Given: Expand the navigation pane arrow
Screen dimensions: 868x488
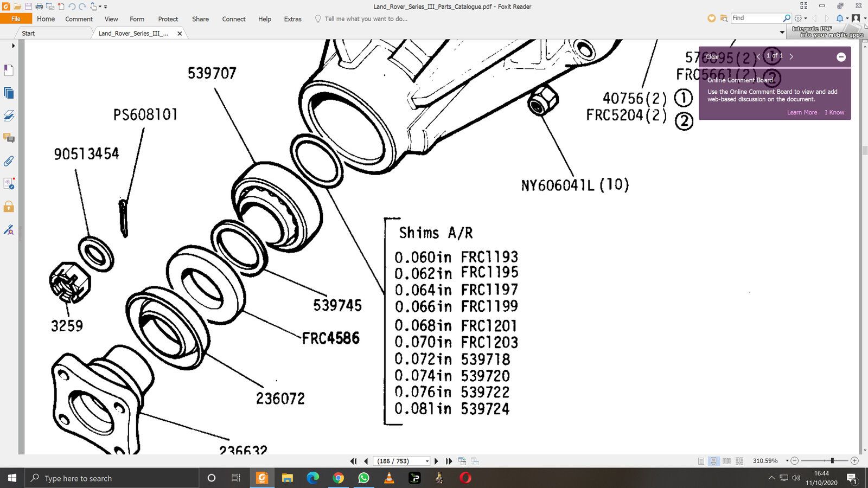Looking at the screenshot, I should click(x=13, y=46).
